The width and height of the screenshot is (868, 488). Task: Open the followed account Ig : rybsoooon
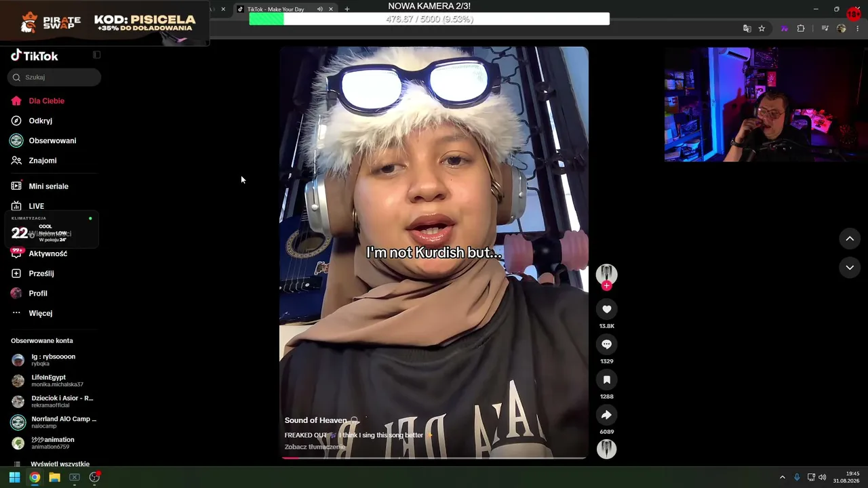pos(54,360)
